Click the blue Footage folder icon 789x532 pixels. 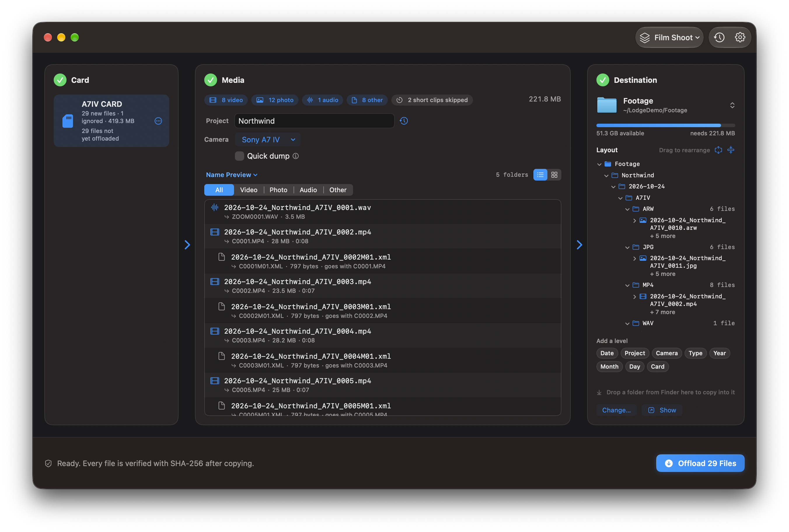coord(606,105)
